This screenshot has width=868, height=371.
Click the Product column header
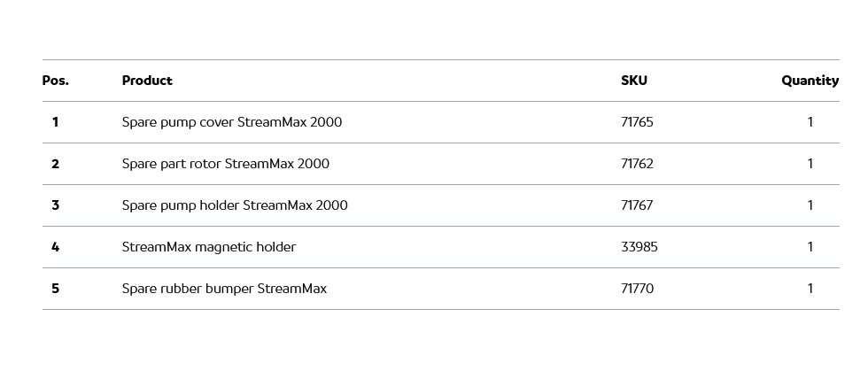click(x=147, y=81)
